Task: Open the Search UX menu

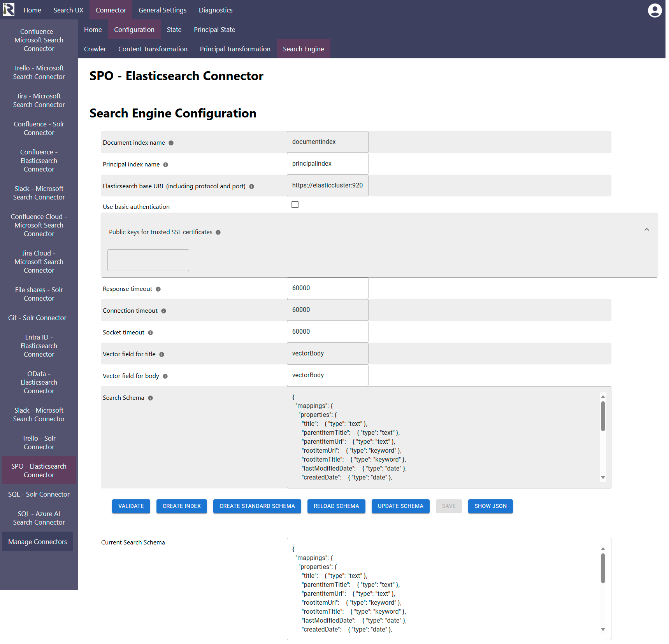Action: pyautogui.click(x=68, y=10)
